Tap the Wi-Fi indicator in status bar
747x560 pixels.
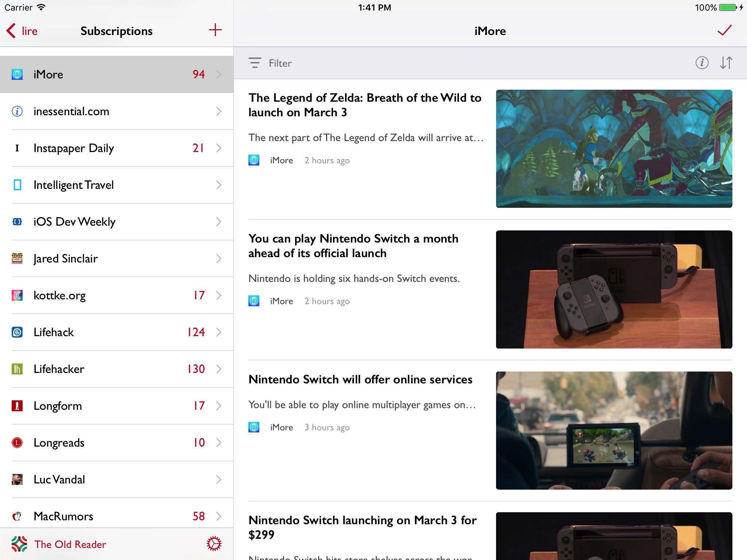tap(41, 7)
